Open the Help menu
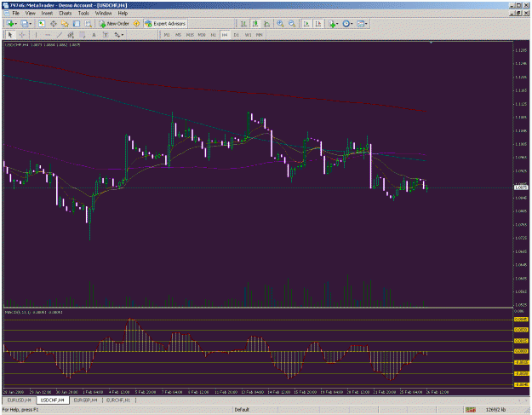 (x=123, y=14)
